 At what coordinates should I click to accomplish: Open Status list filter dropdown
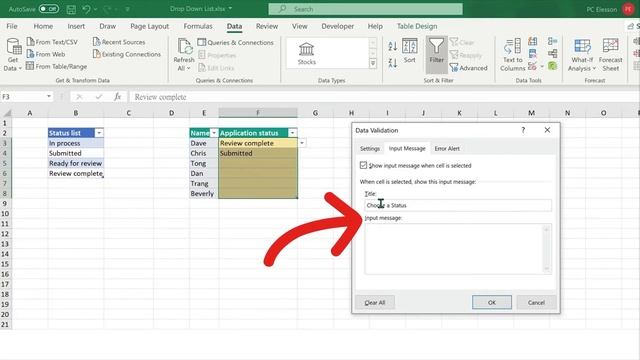pyautogui.click(x=99, y=133)
